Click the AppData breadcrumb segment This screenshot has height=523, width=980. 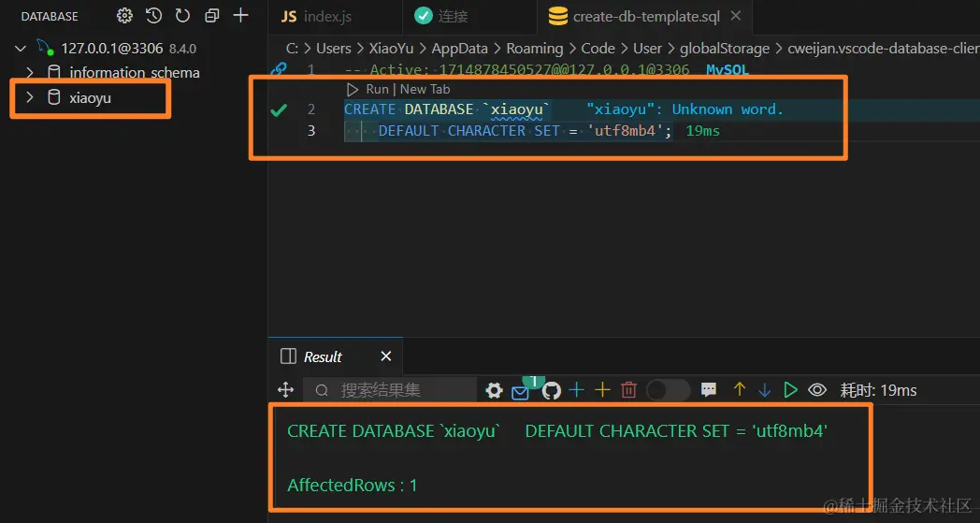459,48
